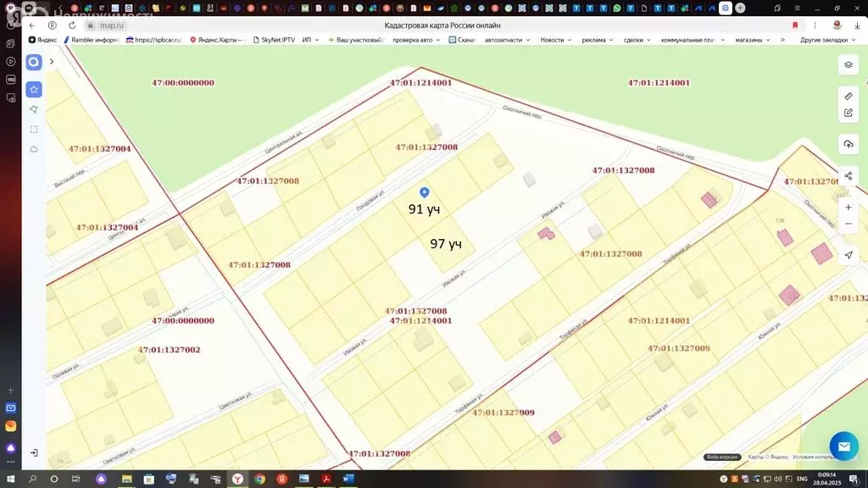Open the search panel round icon
This screenshot has height=488, width=868.
(34, 62)
